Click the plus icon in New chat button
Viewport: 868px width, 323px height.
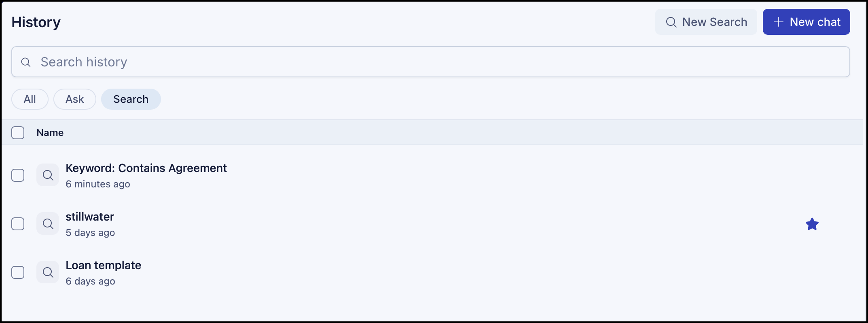779,22
